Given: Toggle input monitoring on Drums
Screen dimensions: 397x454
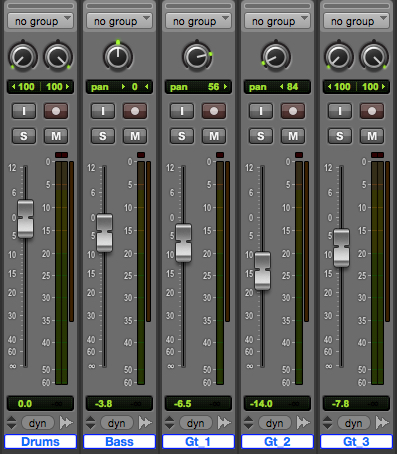Looking at the screenshot, I should click(24, 111).
